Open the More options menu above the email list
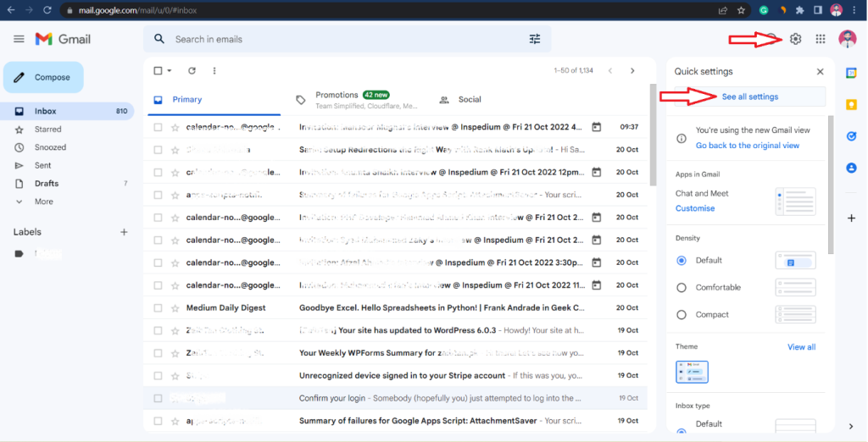The height and width of the screenshot is (442, 868). 214,71
